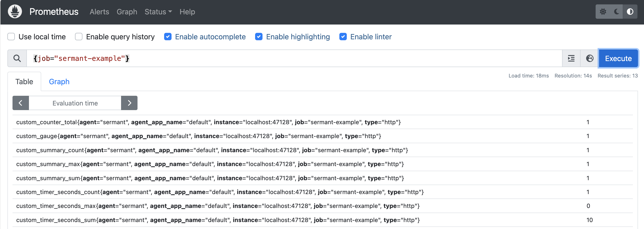The image size is (644, 229).
Task: Click the Result series: 13 text
Action: point(618,76)
